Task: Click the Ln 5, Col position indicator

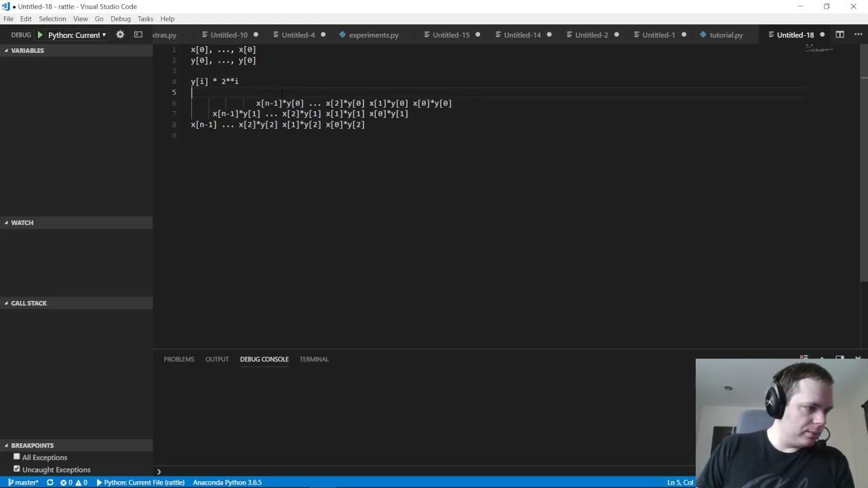Action: (x=680, y=483)
